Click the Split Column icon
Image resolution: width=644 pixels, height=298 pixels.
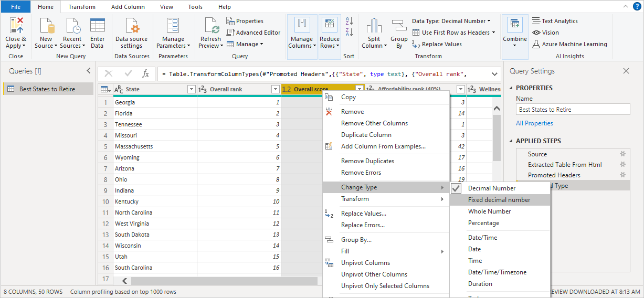coord(374,26)
